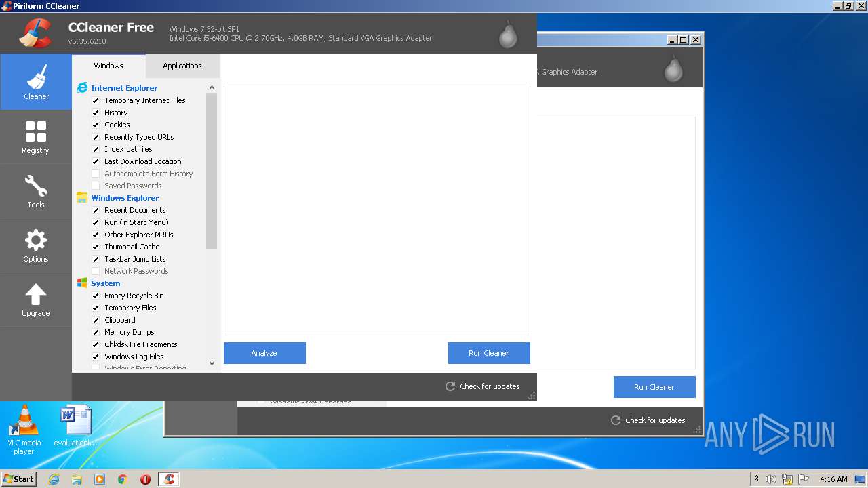Uncheck Empty Recycle Bin
The width and height of the screenshot is (868, 488).
(96, 296)
